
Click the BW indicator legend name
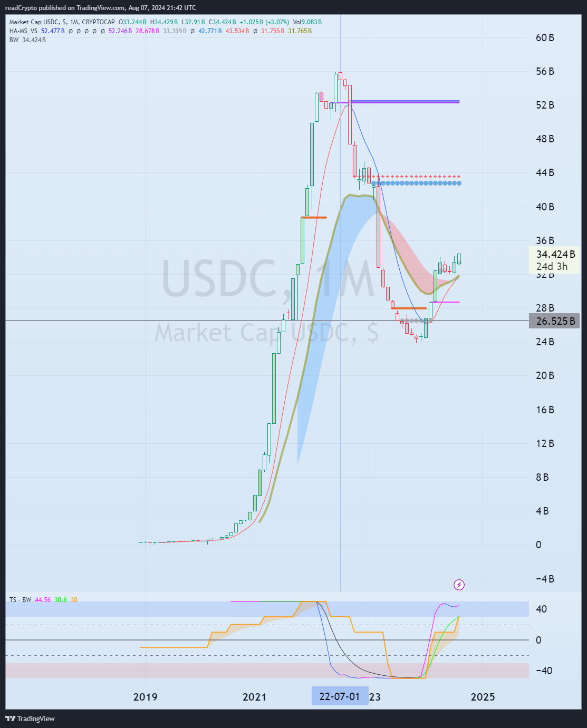pos(14,40)
